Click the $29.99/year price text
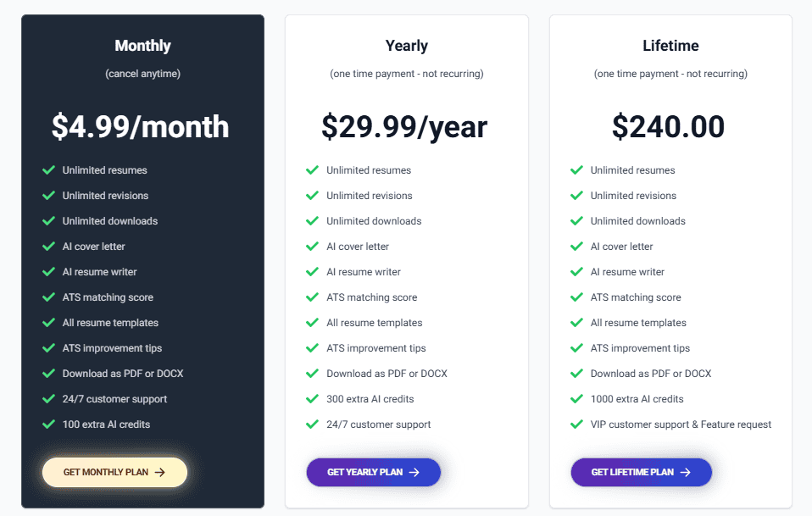The image size is (812, 516). [404, 126]
